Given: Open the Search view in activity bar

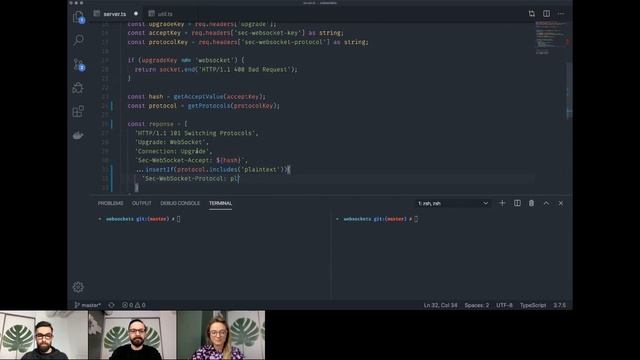Looking at the screenshot, I should click(x=78, y=40).
